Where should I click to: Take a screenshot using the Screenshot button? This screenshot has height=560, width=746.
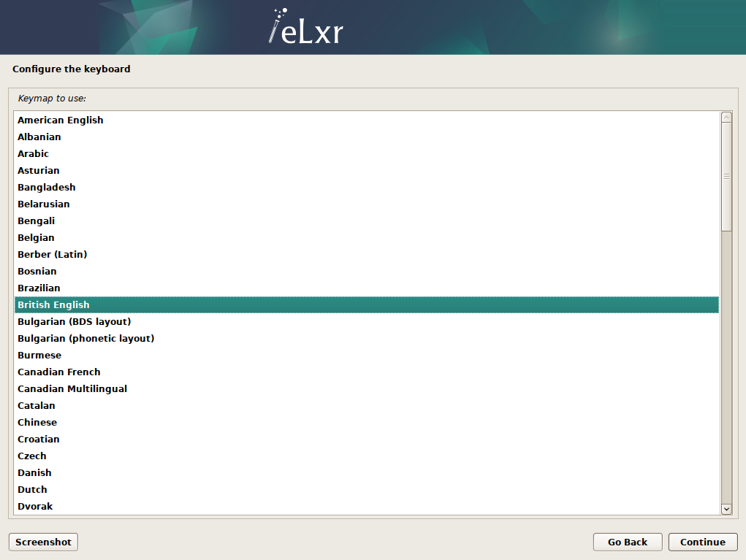[42, 542]
